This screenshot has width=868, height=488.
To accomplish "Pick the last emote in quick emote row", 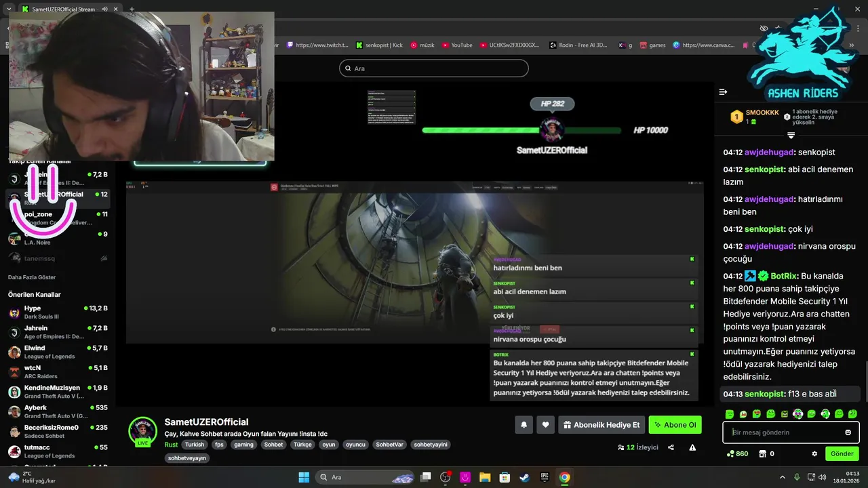I will (853, 413).
